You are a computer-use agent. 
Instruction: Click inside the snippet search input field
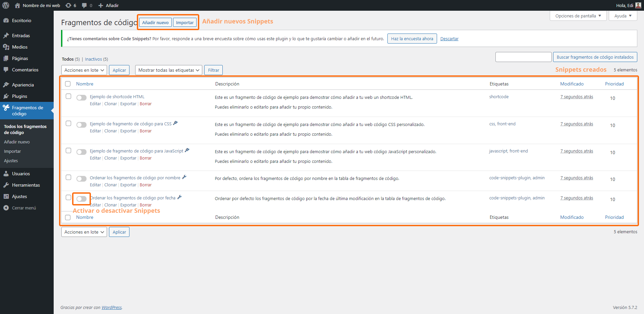pyautogui.click(x=523, y=57)
